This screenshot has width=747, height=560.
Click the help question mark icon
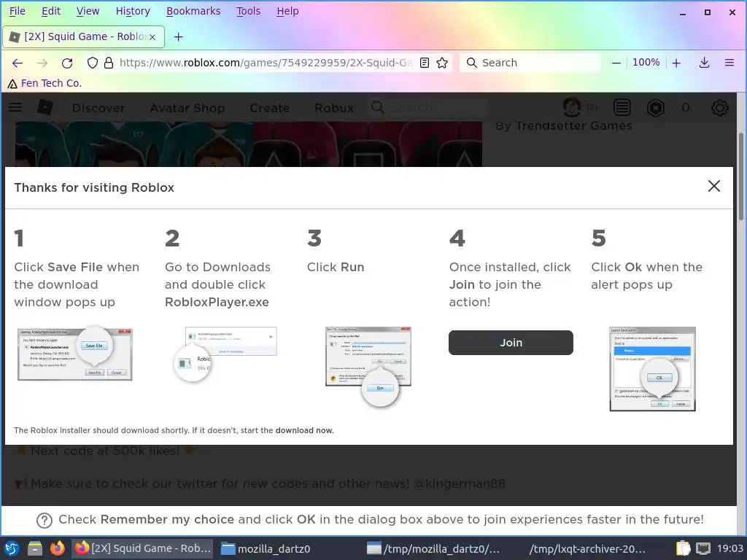tap(44, 521)
